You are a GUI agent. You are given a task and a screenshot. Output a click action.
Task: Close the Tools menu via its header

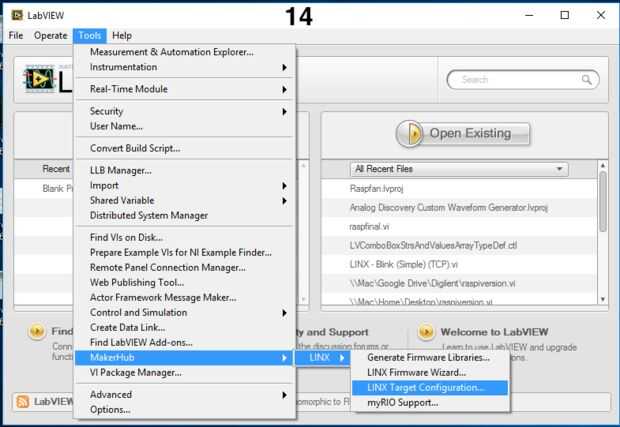click(x=90, y=36)
